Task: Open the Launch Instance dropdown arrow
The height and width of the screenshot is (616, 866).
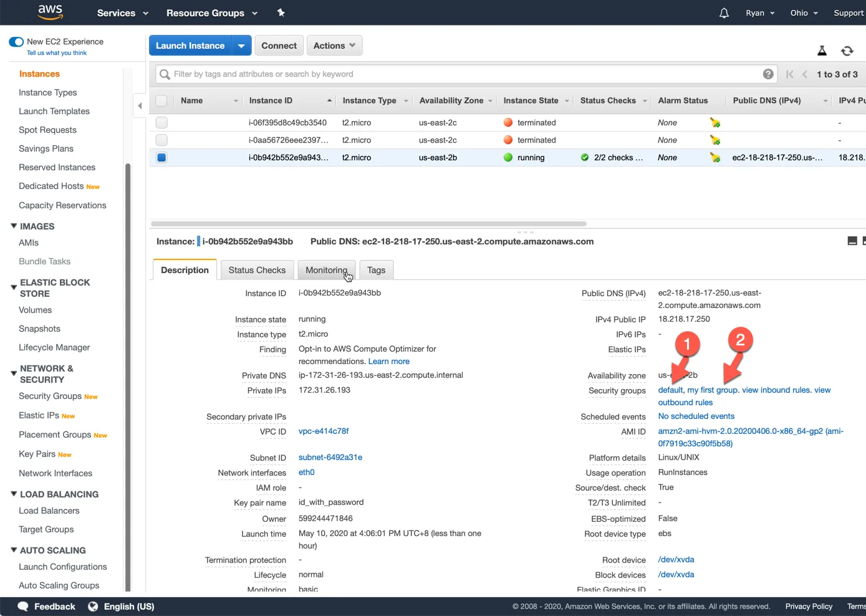Action: click(x=241, y=46)
